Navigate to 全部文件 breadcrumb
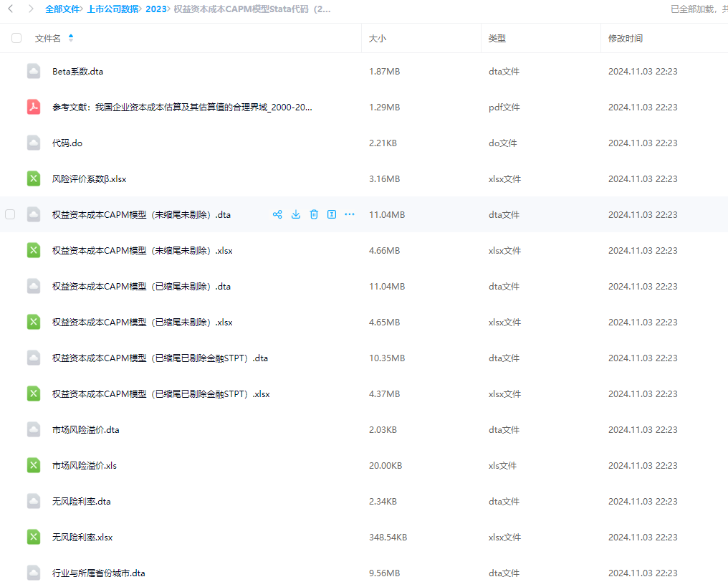The height and width of the screenshot is (587, 728). click(62, 9)
